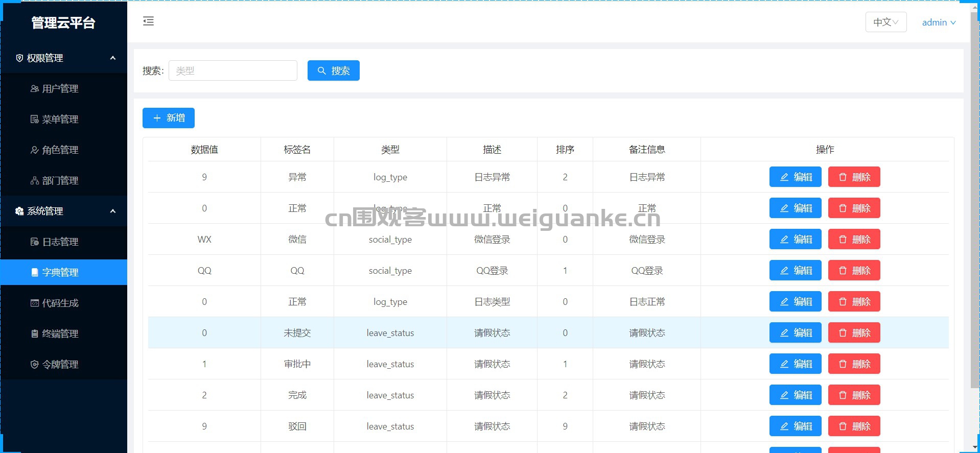Click the 微信登录 description cell
The height and width of the screenshot is (453, 980).
click(492, 240)
